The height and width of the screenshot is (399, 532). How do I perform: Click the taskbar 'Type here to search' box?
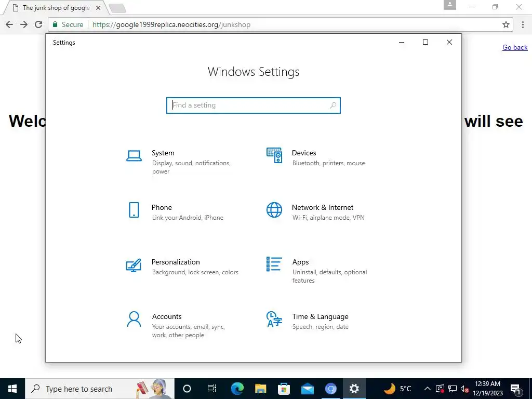pos(100,389)
